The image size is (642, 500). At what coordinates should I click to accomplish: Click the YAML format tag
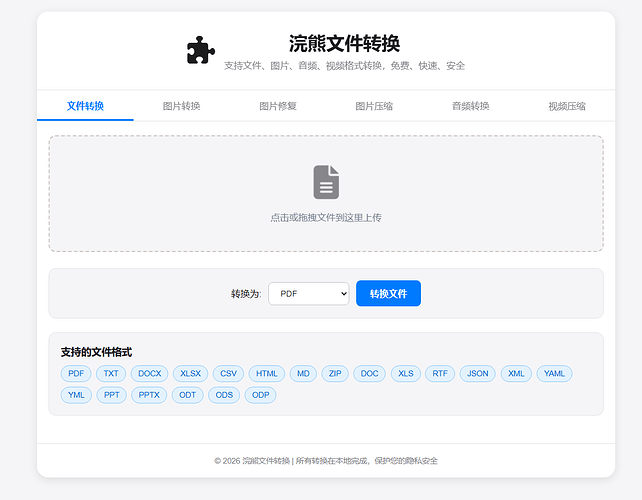(553, 374)
